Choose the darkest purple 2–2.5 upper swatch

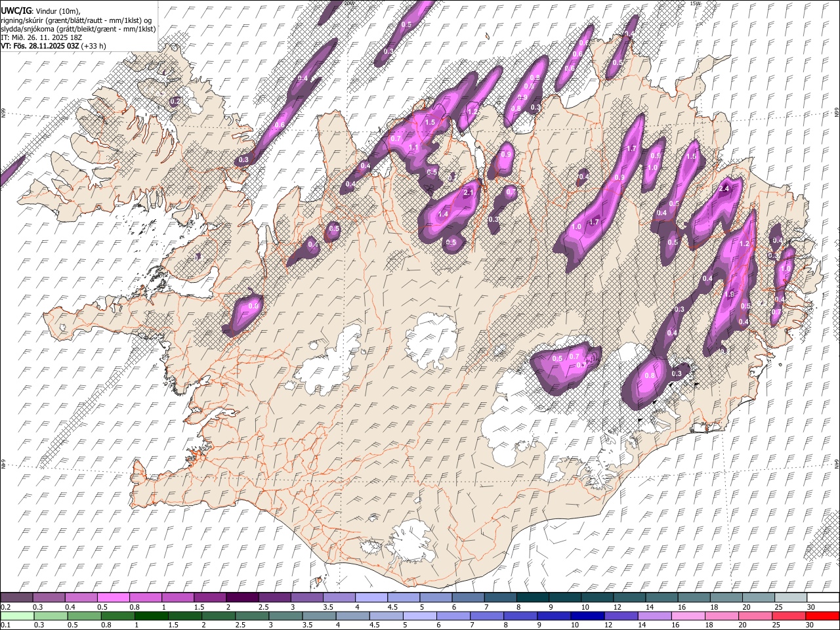click(242, 597)
